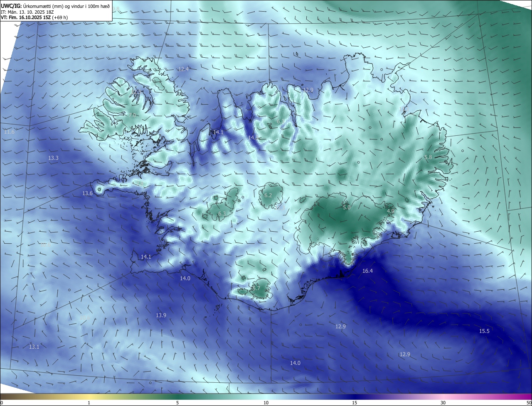
Task: Click the 13.9 value label on the map
Action: click(x=161, y=315)
